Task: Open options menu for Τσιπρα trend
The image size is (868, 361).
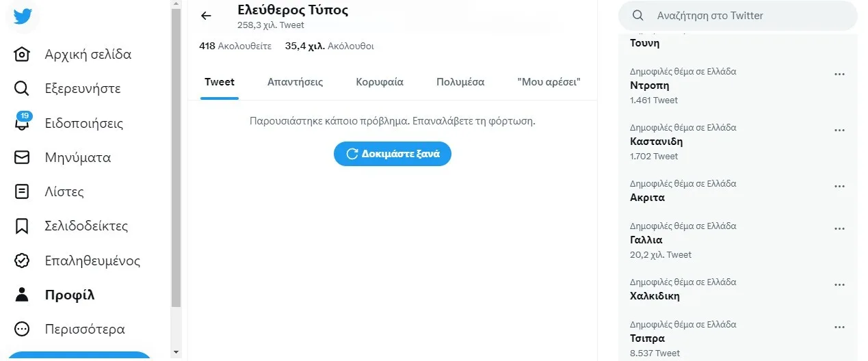Action: click(839, 327)
